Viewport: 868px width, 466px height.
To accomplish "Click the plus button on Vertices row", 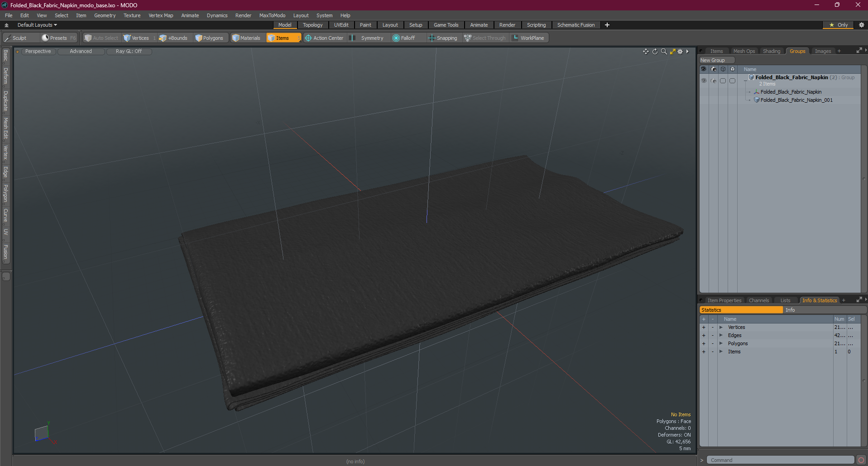I will (704, 327).
